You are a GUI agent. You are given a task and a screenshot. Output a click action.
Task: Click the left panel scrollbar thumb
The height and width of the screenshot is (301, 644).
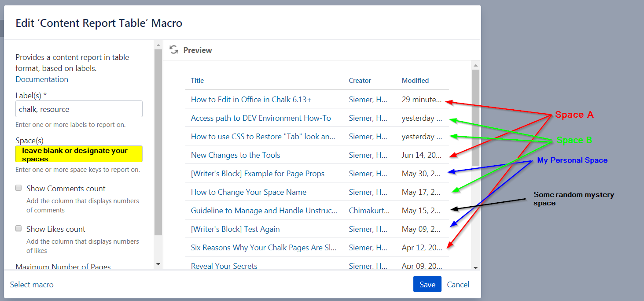tap(158, 142)
